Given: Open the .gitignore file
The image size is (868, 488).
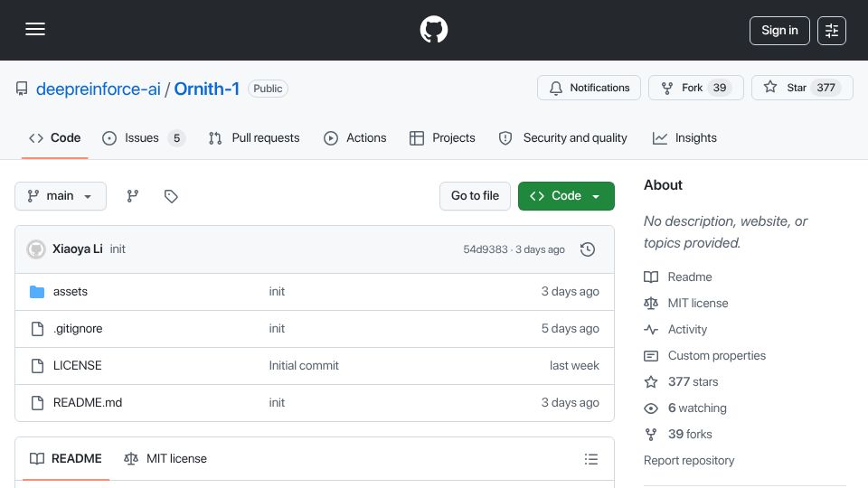Looking at the screenshot, I should 78,329.
